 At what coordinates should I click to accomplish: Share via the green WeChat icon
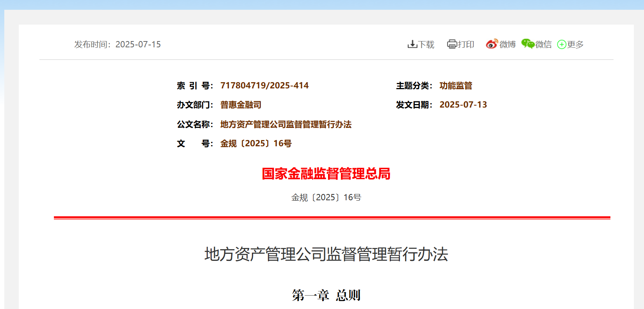pos(528,44)
